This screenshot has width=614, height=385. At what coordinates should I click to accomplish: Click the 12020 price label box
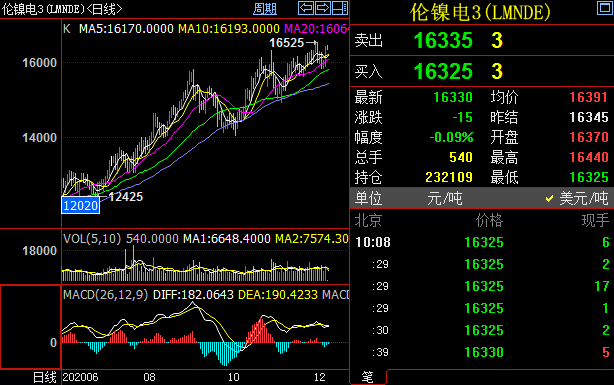tap(81, 205)
